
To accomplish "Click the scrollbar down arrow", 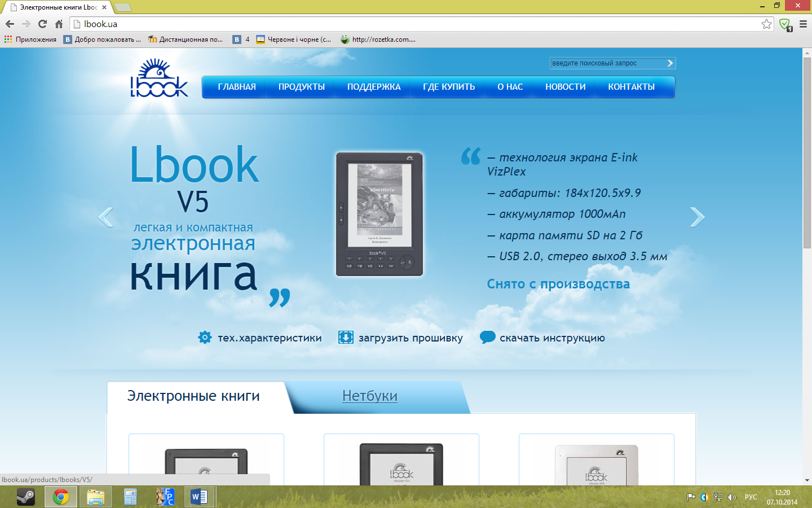I will [x=807, y=480].
